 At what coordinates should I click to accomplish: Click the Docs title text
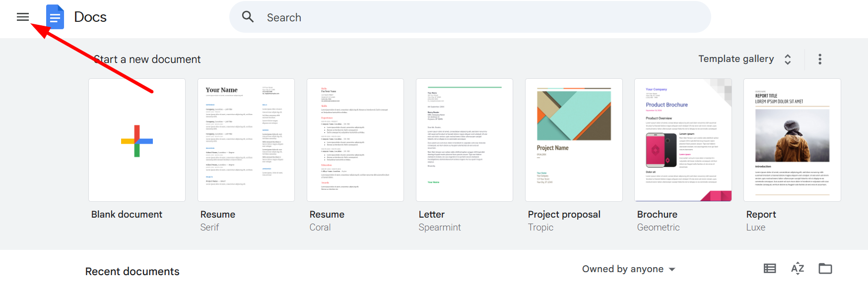(x=90, y=17)
